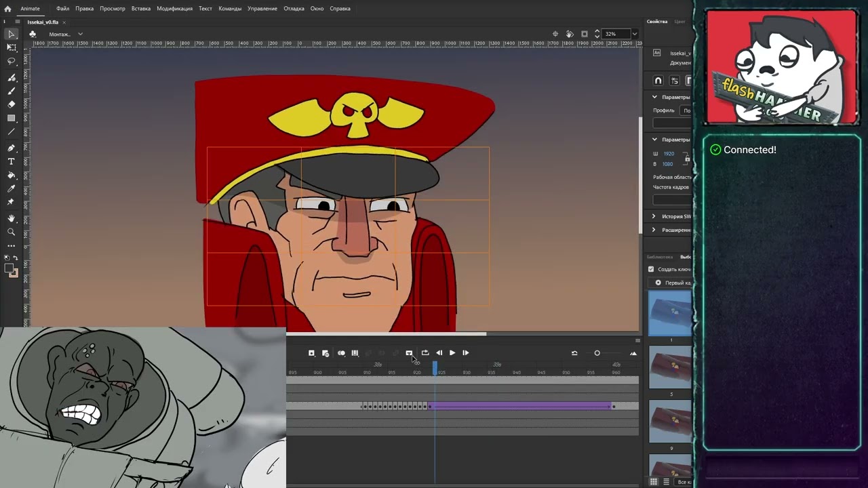Toggle the snapping magnet button
Image resolution: width=868 pixels, height=488 pixels.
pos(658,81)
